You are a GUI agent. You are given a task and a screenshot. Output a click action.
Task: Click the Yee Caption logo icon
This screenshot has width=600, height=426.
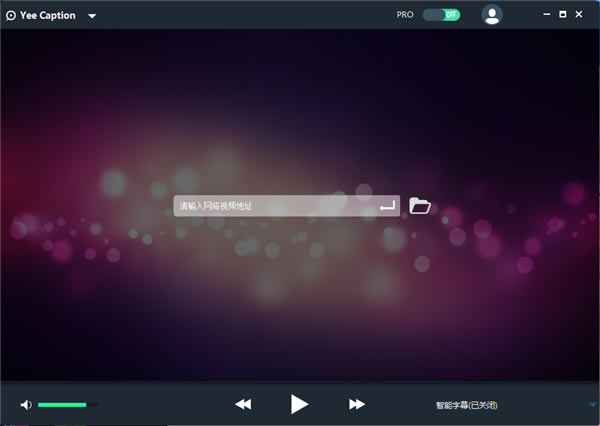tap(11, 15)
